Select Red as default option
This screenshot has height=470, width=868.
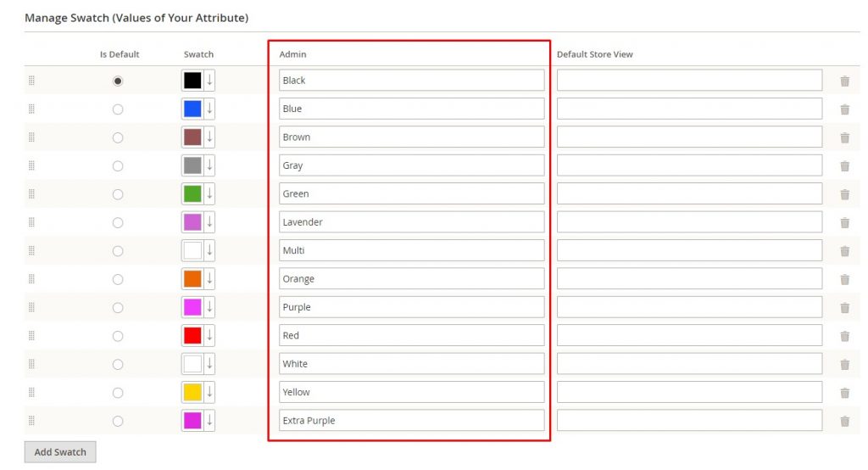(118, 336)
